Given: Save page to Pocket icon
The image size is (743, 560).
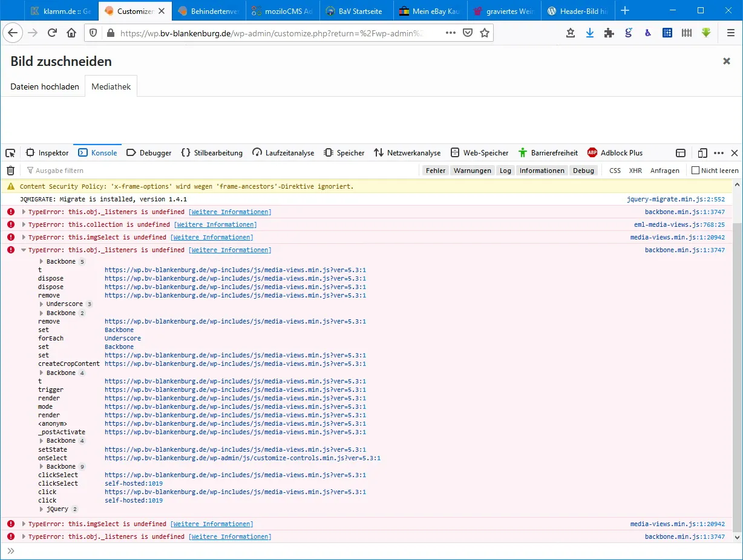Looking at the screenshot, I should [468, 33].
